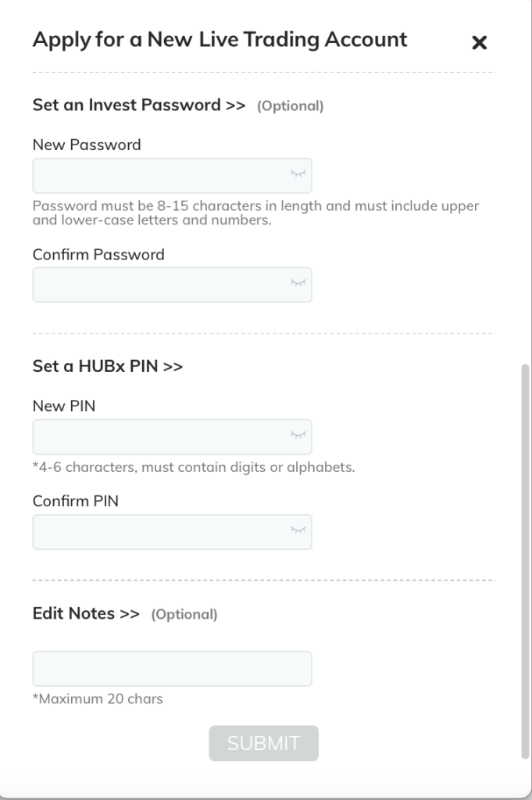Viewport: 532px width, 800px height.
Task: Expand the Set an Invest Password section header
Action: [x=139, y=105]
